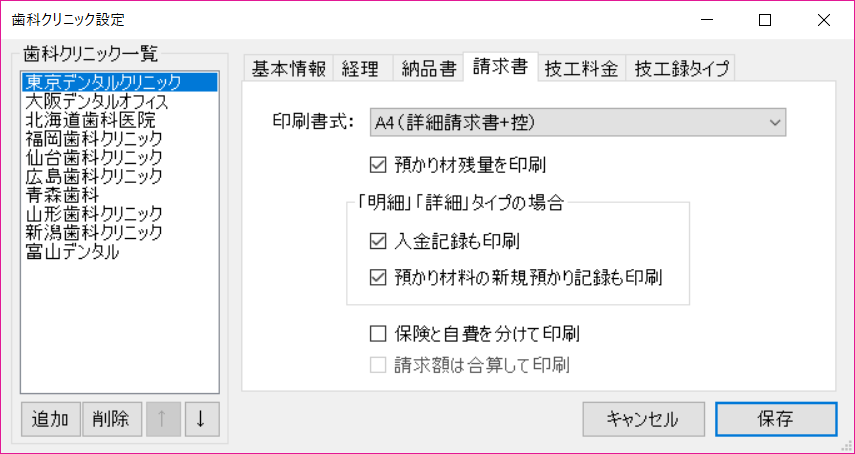Image resolution: width=855 pixels, height=454 pixels.
Task: Toggle 預かり材料の新規預かり記録も印刷 checkbox
Action: click(378, 275)
